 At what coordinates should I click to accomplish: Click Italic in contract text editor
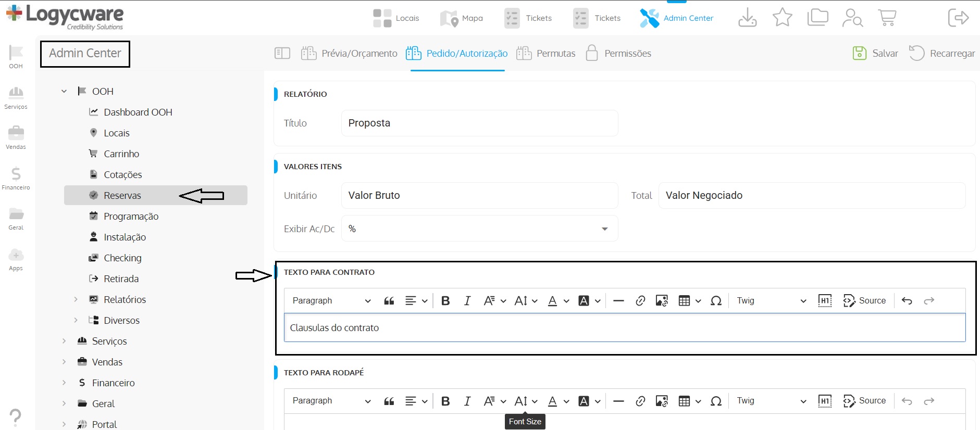click(x=467, y=301)
